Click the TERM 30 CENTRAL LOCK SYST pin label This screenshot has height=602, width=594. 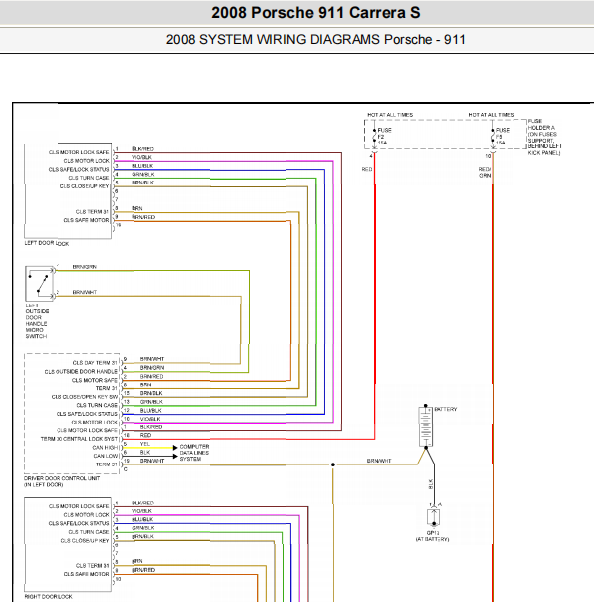pyautogui.click(x=79, y=439)
